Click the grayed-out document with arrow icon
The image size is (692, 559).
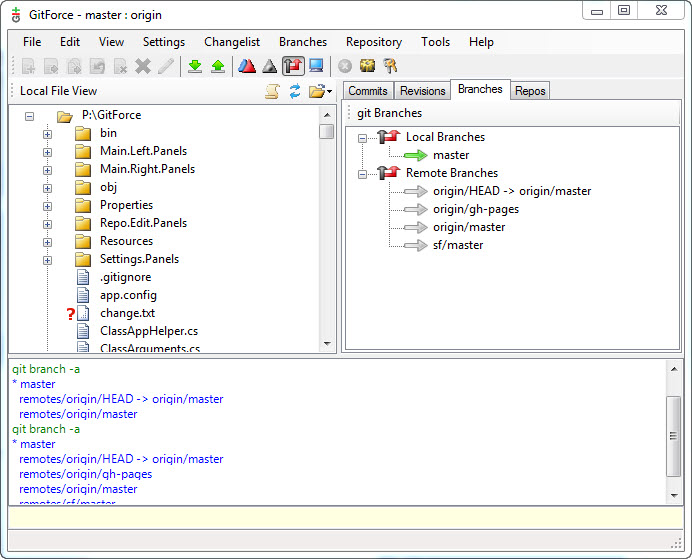coord(52,66)
